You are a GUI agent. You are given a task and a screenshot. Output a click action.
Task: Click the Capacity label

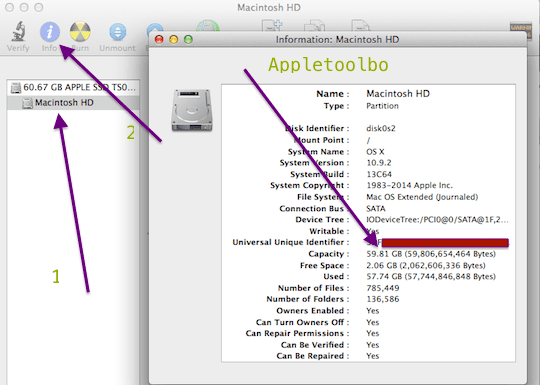[329, 254]
